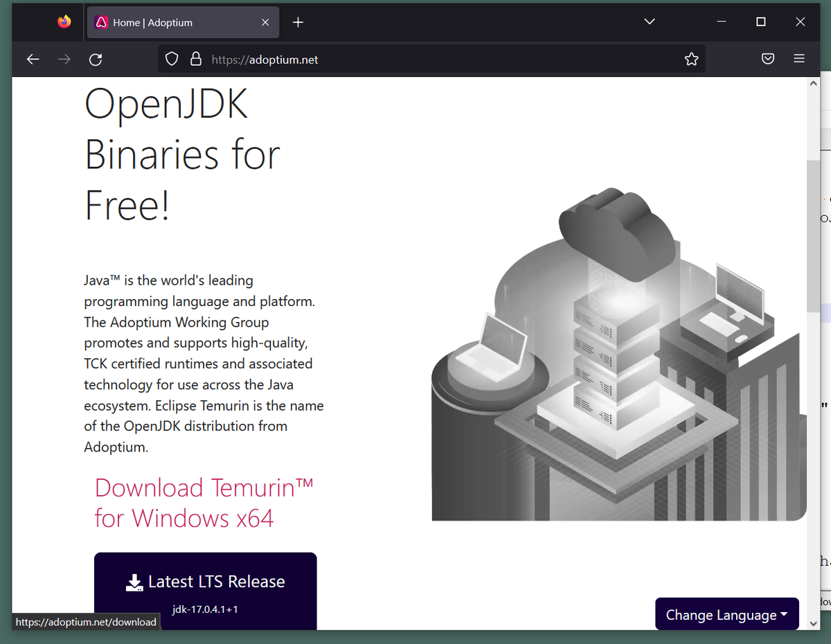
Task: Reload the current page
Action: [x=96, y=60]
